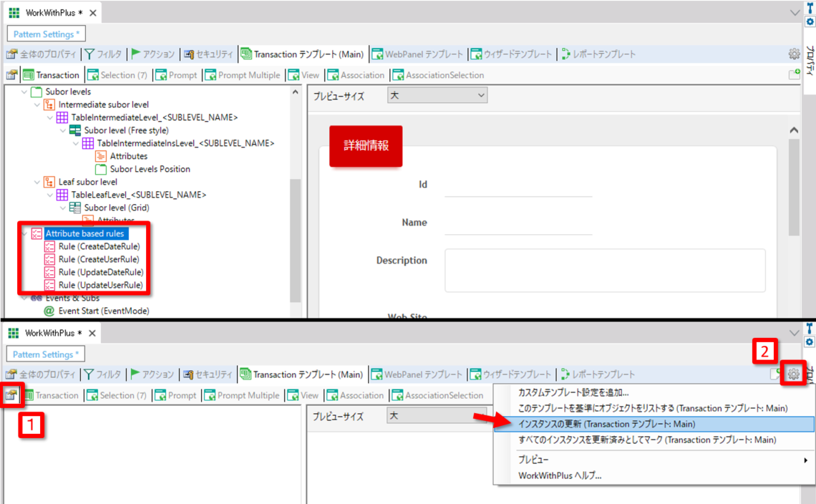Switch to WebPanel テンプレート tab in top window

417,54
